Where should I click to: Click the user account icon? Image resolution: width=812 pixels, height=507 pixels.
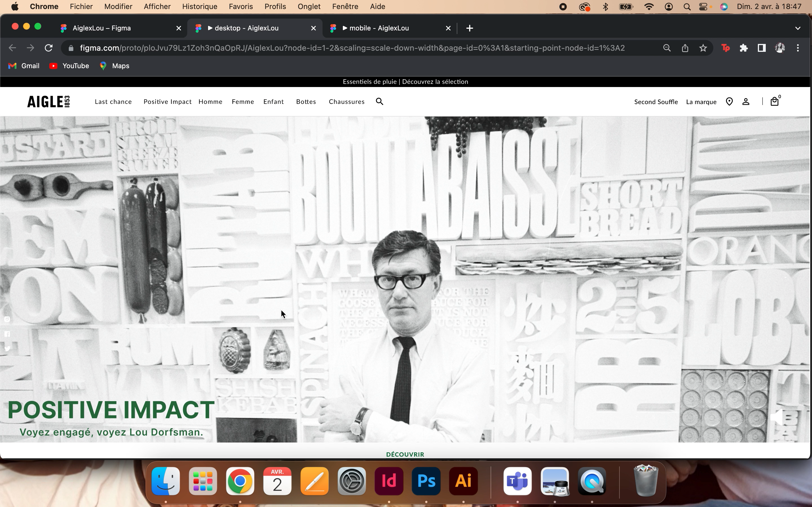click(x=746, y=102)
